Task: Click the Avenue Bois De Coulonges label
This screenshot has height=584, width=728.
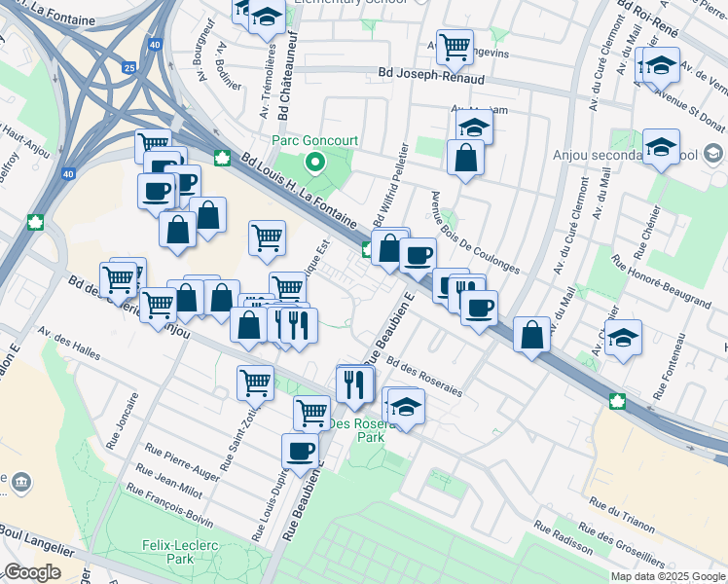Action: point(475,233)
